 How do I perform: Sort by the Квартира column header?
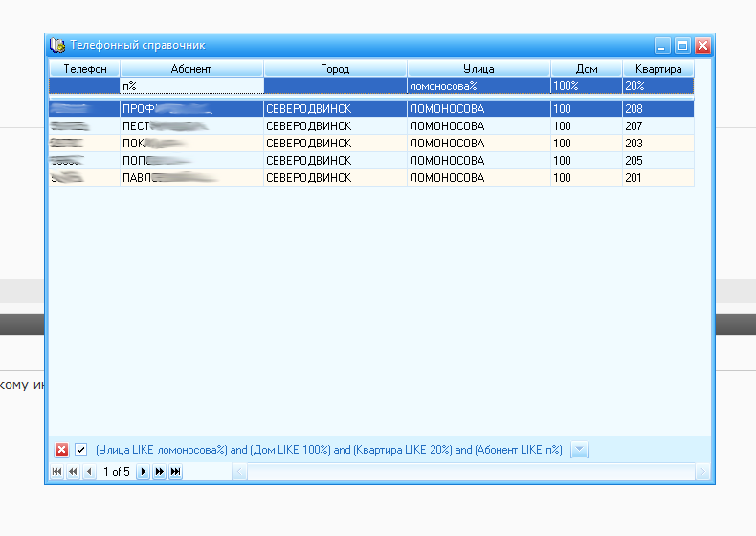click(658, 69)
